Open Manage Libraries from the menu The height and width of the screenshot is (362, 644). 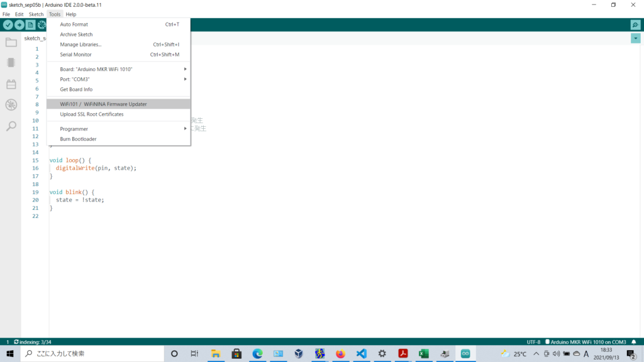pyautogui.click(x=118, y=45)
